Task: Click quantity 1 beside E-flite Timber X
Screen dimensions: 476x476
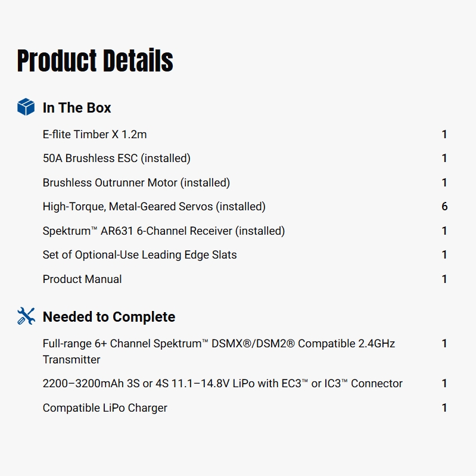Action: coord(444,135)
